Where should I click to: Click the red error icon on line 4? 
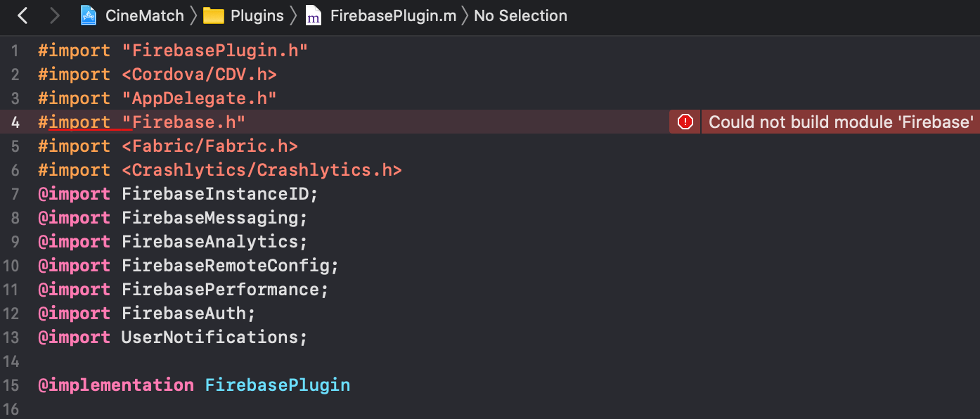(x=685, y=122)
